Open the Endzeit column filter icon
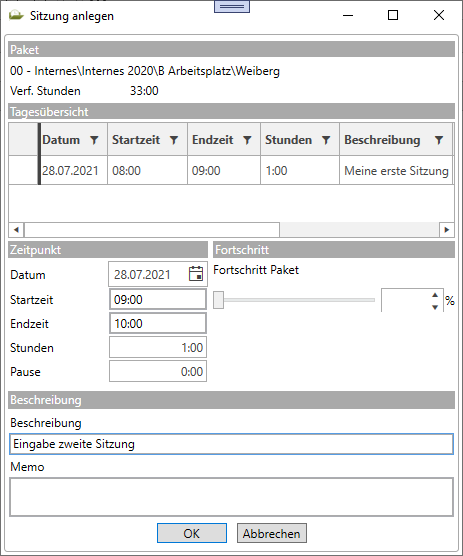 click(247, 140)
